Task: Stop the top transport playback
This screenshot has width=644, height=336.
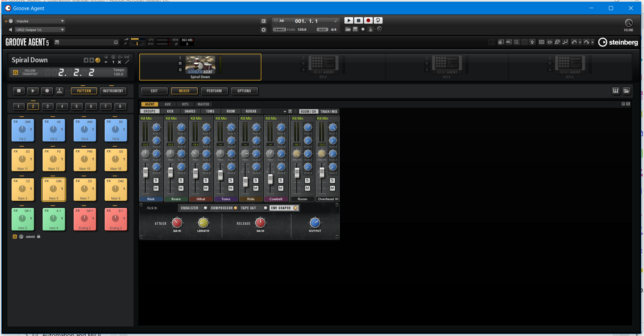Action: click(x=359, y=21)
